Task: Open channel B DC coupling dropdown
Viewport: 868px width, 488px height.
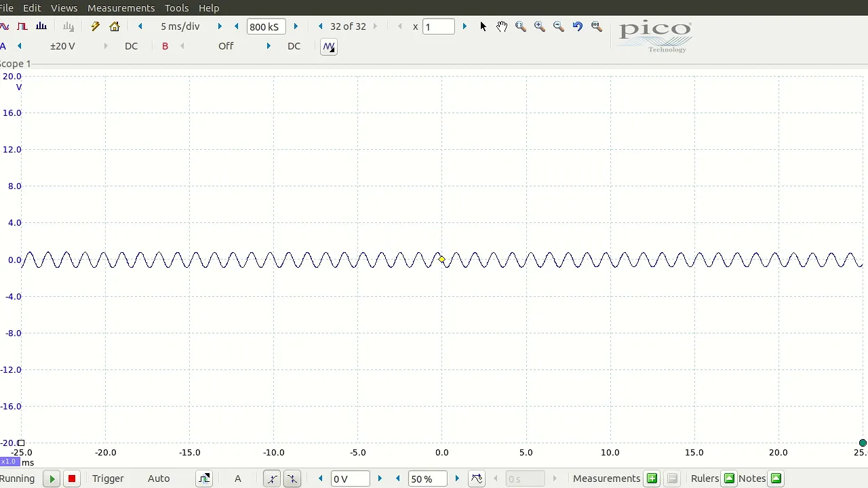Action: point(294,46)
